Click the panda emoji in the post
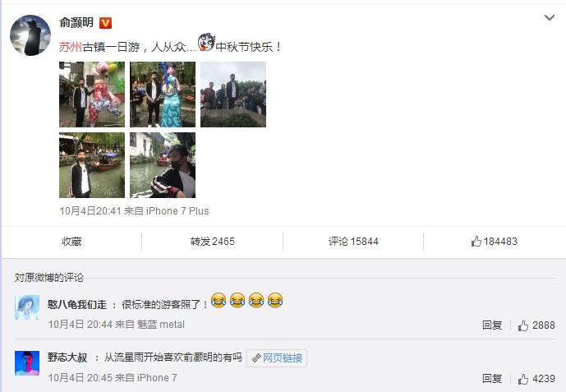 tap(206, 42)
